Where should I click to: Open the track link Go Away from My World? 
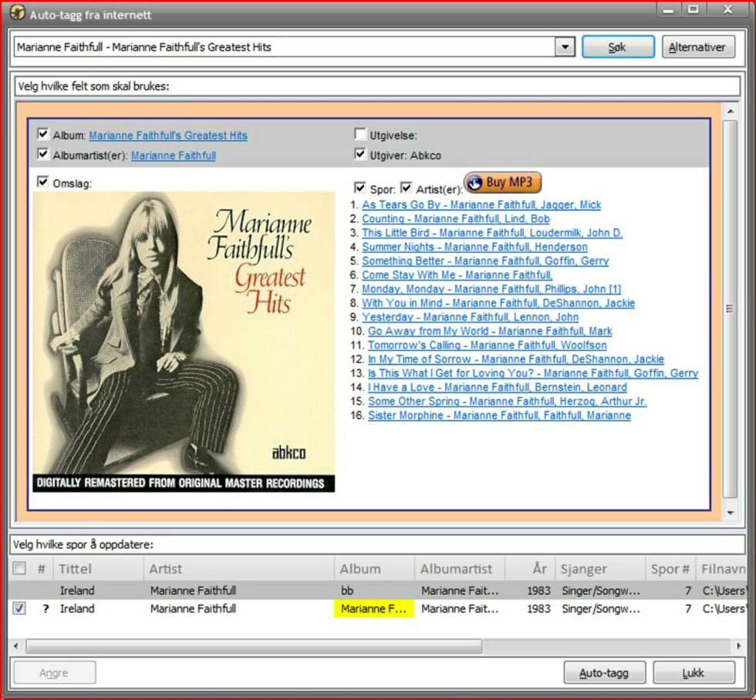pos(490,331)
